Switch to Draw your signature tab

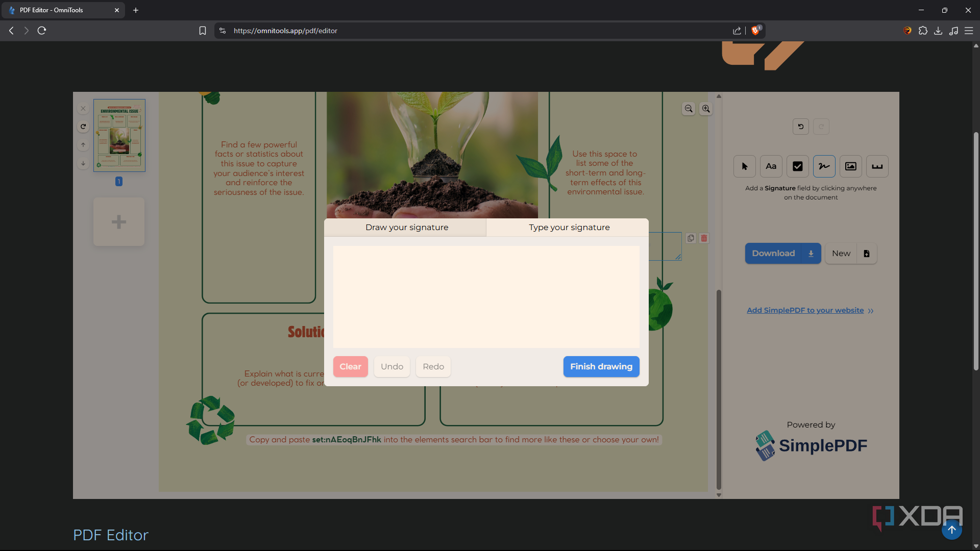point(406,228)
